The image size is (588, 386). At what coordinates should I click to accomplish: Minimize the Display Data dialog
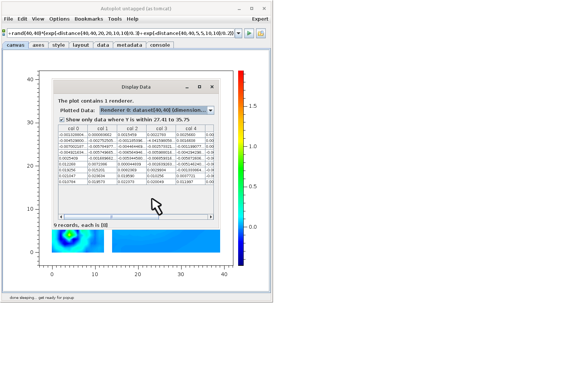187,87
